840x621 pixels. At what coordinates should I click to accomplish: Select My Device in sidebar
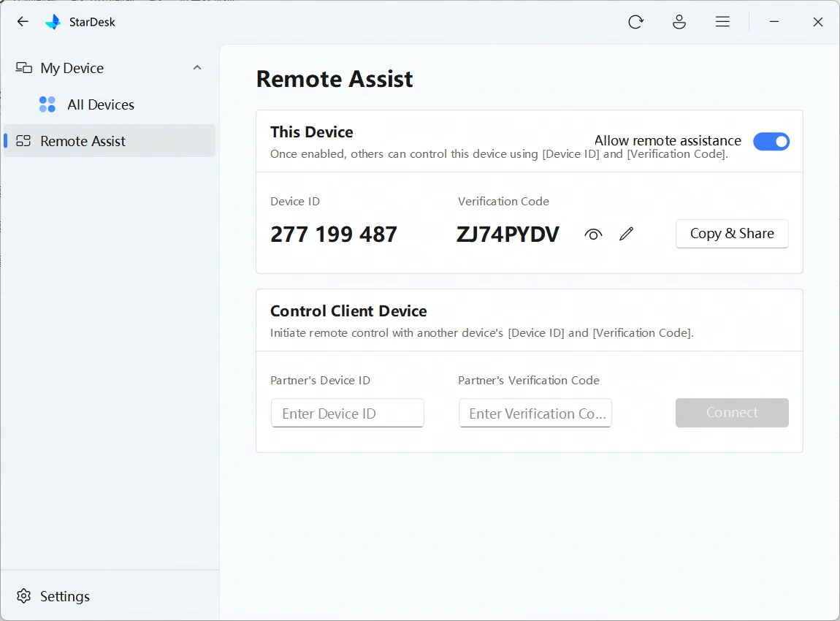[x=110, y=68]
